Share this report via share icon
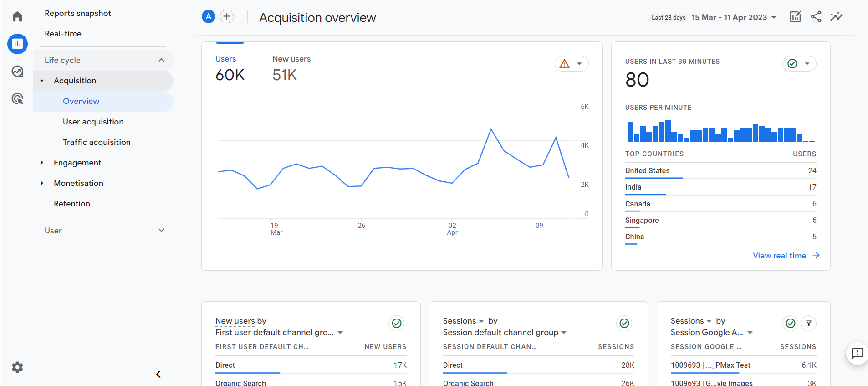Screen dimensions: 868x386 (816, 17)
